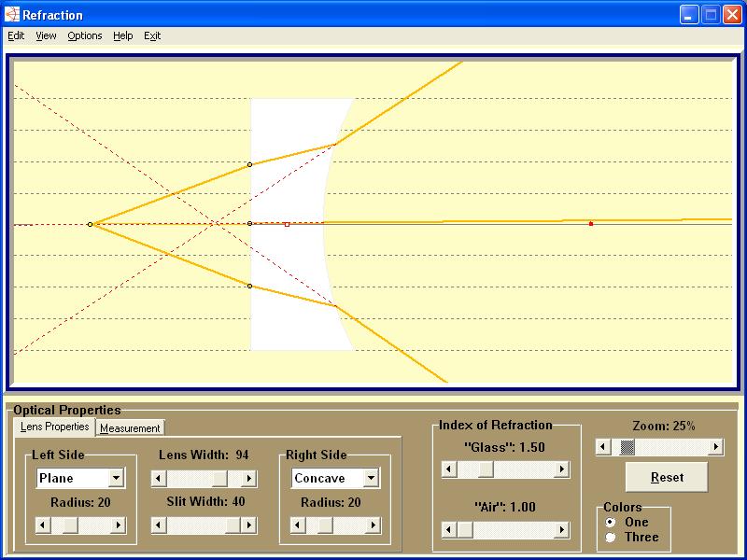Click the Glass index slider thumb

pyautogui.click(x=486, y=469)
